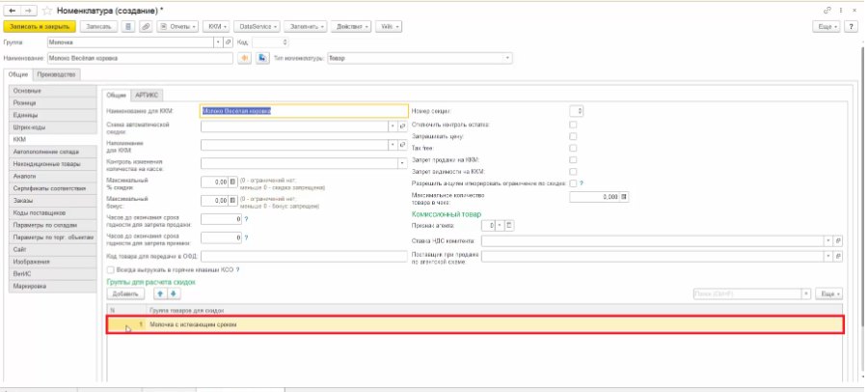The width and height of the screenshot is (868, 392).
Task: Show help for Разрешить акциям игнорировать ограничение
Action: click(582, 183)
